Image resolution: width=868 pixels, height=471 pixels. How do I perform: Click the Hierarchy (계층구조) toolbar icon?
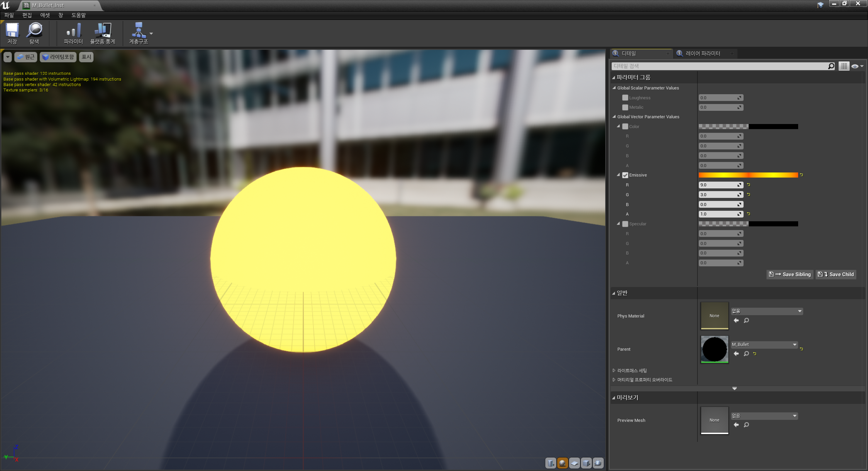pos(138,33)
